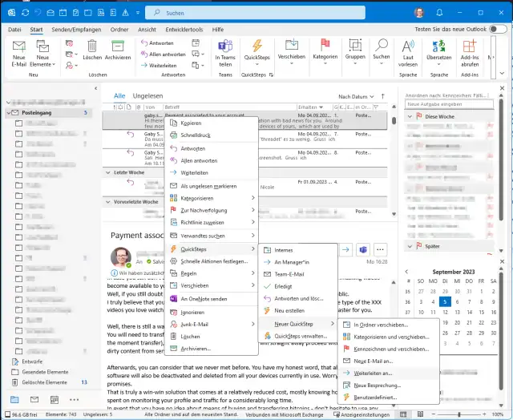This screenshot has height=420, width=513.
Task: Click the Neue Aufgabe eingeben field
Action: coord(449,104)
